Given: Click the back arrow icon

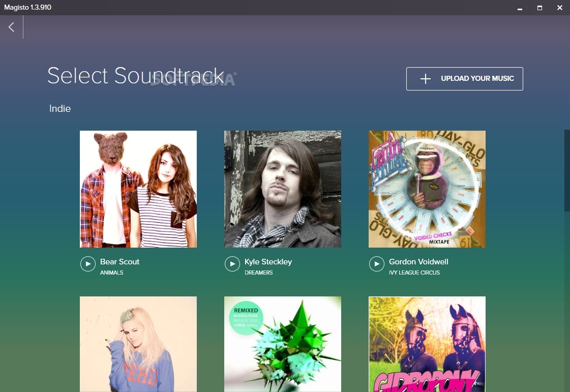Looking at the screenshot, I should click(11, 27).
